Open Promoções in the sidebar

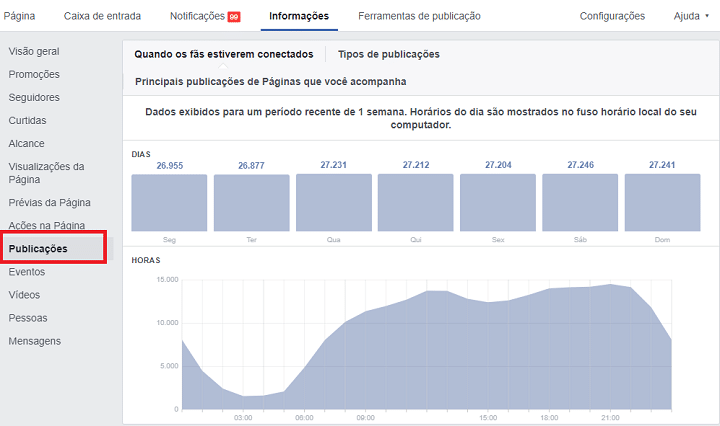(x=34, y=74)
